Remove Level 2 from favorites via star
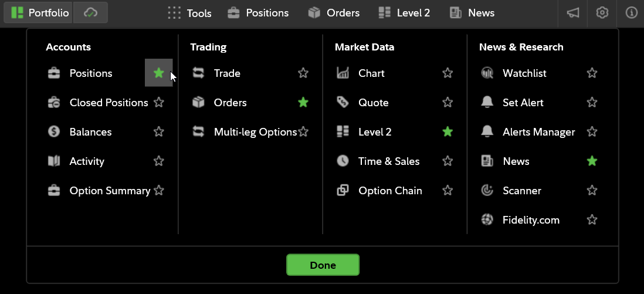Image resolution: width=644 pixels, height=294 pixels. coord(448,132)
